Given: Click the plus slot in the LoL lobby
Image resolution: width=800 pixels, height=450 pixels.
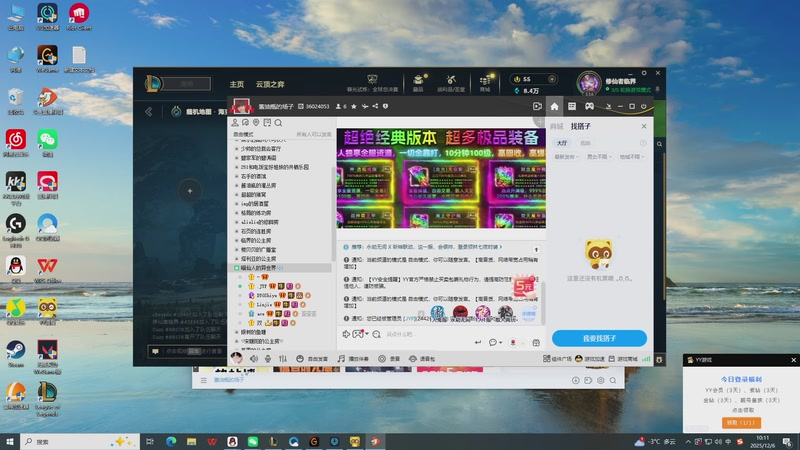Looking at the screenshot, I should click(x=189, y=191).
